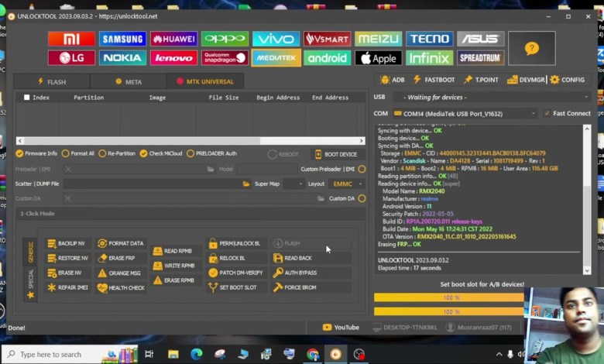
Task: Click the HEALTH CHECK button
Action: pyautogui.click(x=122, y=287)
